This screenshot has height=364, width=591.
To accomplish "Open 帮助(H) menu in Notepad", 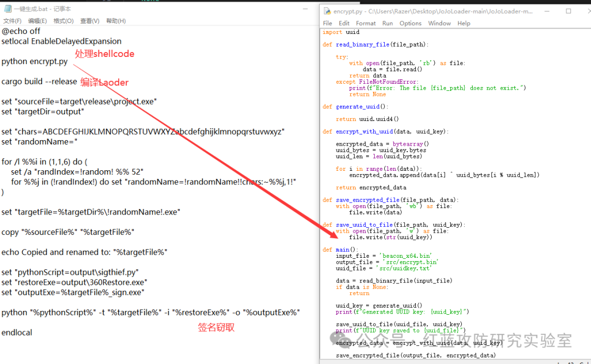I will pyautogui.click(x=115, y=21).
